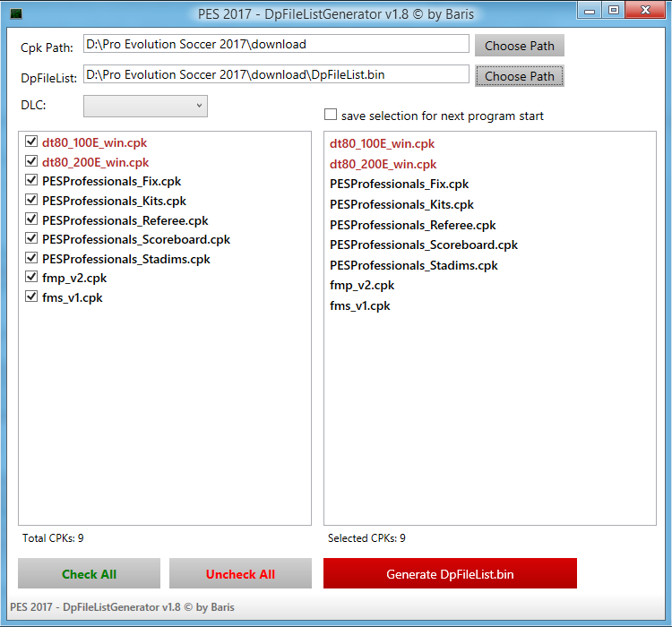Click the Total CPKs: 9 label

(53, 537)
